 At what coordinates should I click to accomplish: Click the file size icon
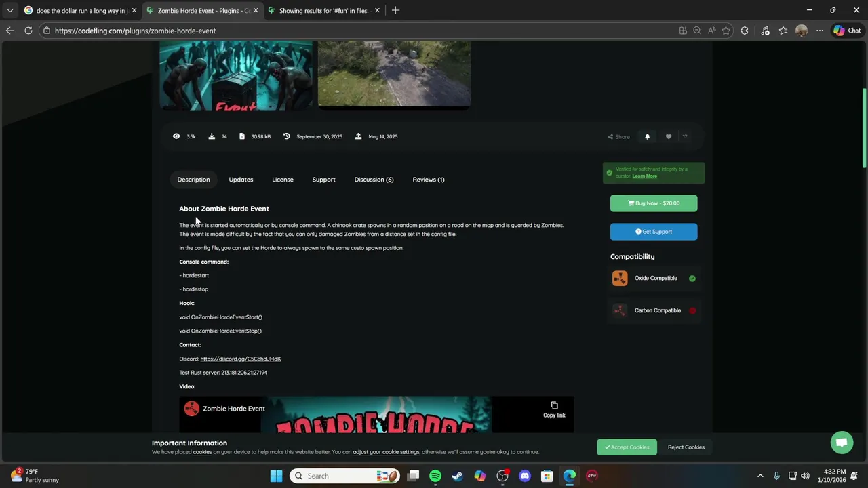[x=242, y=136]
